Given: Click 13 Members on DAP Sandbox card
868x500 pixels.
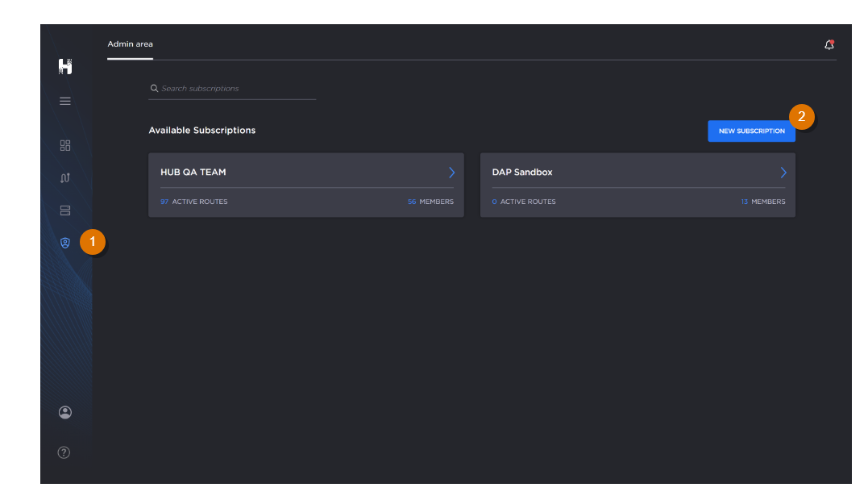Looking at the screenshot, I should click(763, 202).
